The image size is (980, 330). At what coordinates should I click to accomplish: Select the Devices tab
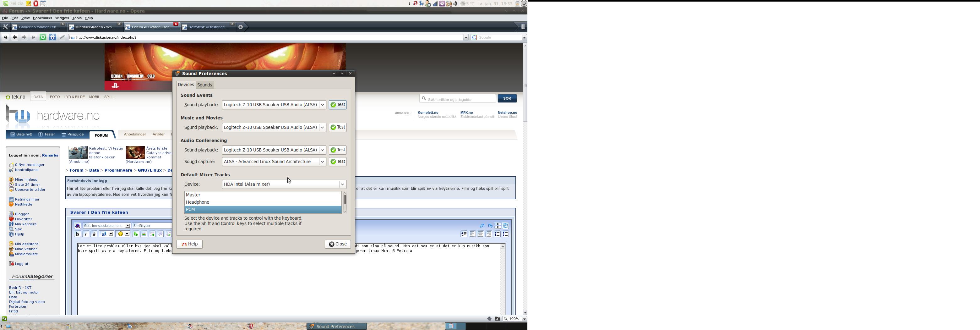pyautogui.click(x=186, y=85)
